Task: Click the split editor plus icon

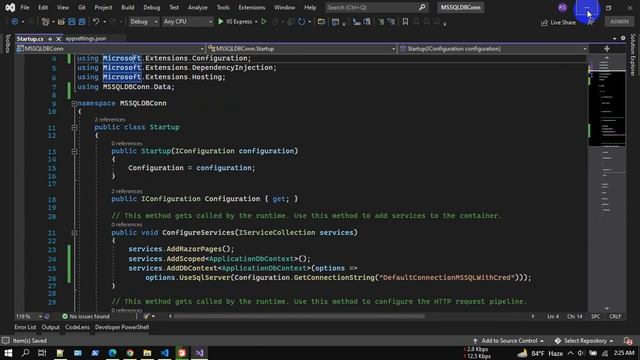Action: coord(607,49)
